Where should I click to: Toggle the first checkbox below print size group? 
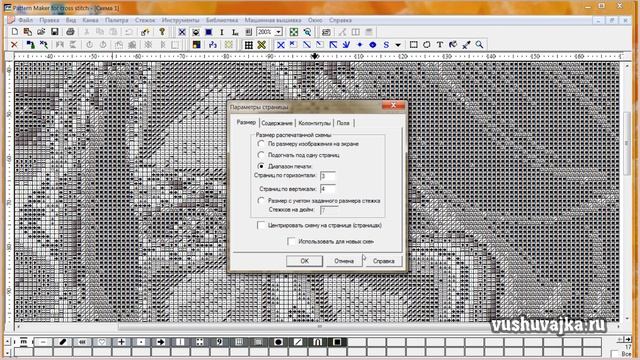click(x=261, y=225)
